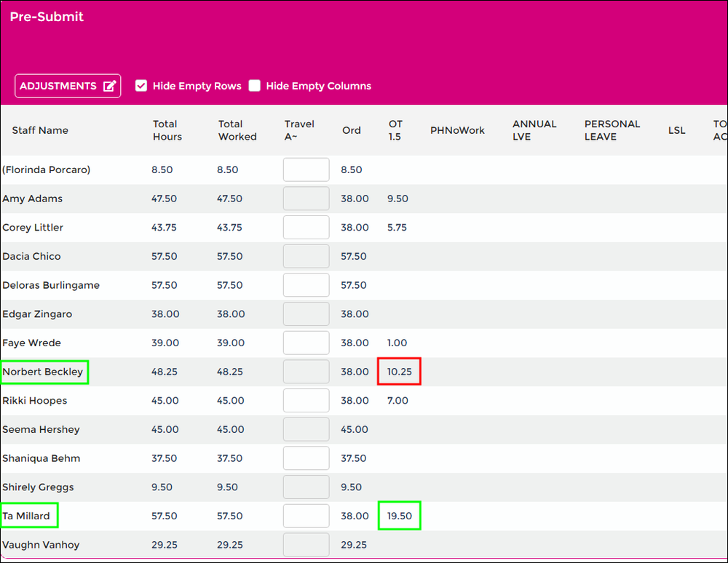This screenshot has width=728, height=563.
Task: Click Travel A~ field for Florinda Porcaro
Action: [x=306, y=169]
